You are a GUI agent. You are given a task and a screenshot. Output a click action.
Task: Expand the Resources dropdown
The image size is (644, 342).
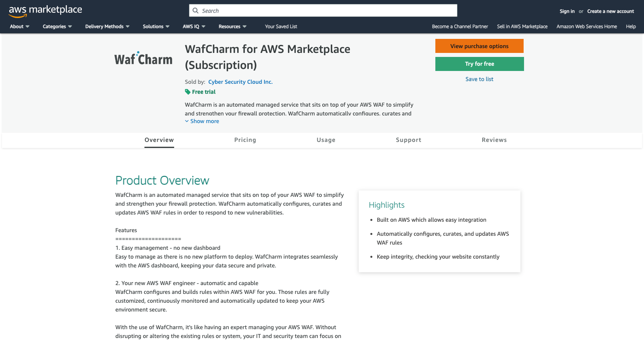click(x=233, y=26)
